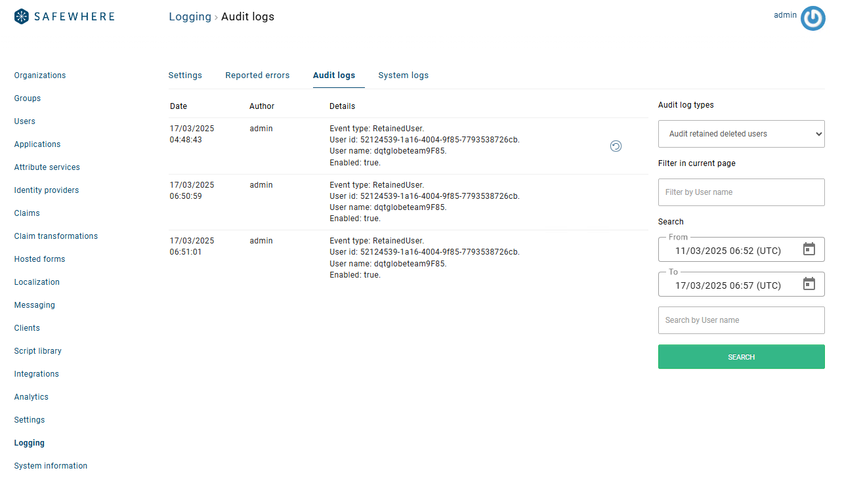The width and height of the screenshot is (842, 504).
Task: Open Users in the sidebar
Action: (x=25, y=121)
